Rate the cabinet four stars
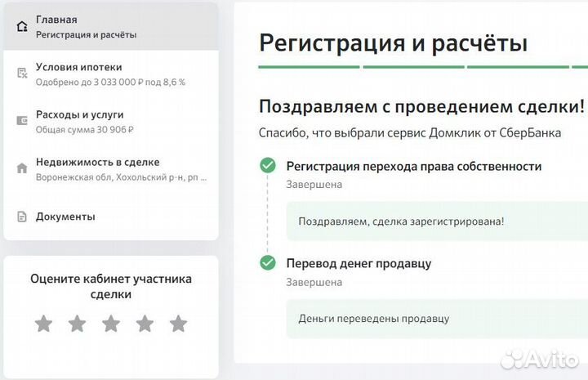 pos(145,324)
